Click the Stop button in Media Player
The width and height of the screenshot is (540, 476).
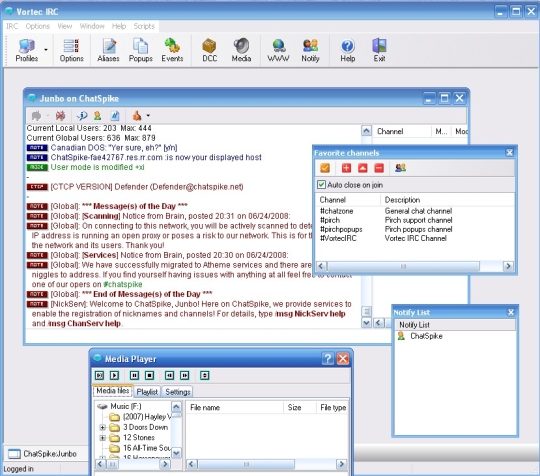(149, 375)
